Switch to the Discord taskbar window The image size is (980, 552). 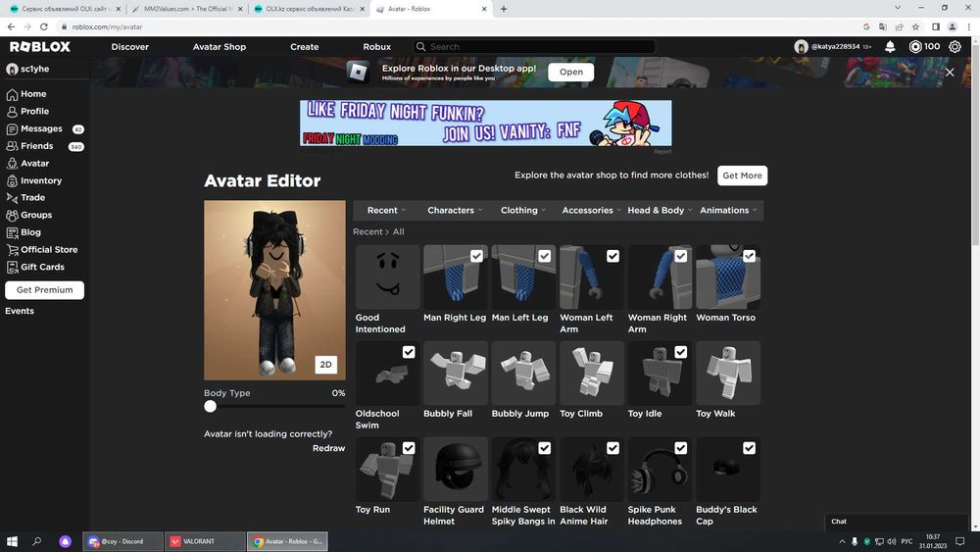tap(122, 541)
